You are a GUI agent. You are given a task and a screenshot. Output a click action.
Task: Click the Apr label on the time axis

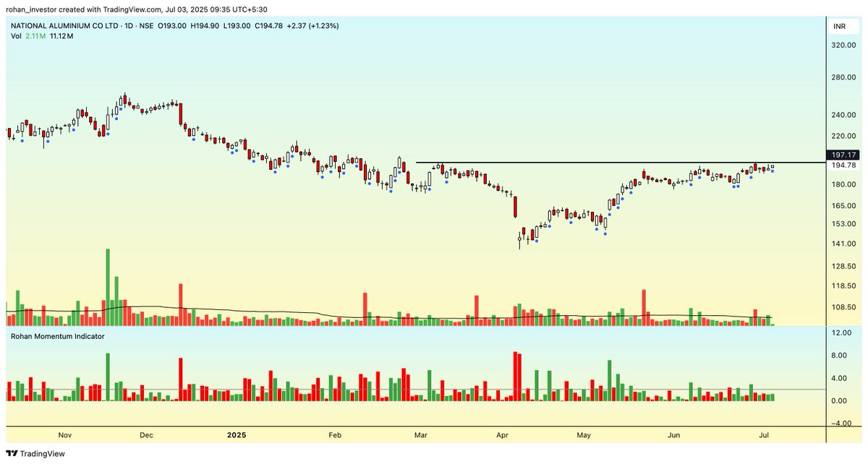[503, 435]
